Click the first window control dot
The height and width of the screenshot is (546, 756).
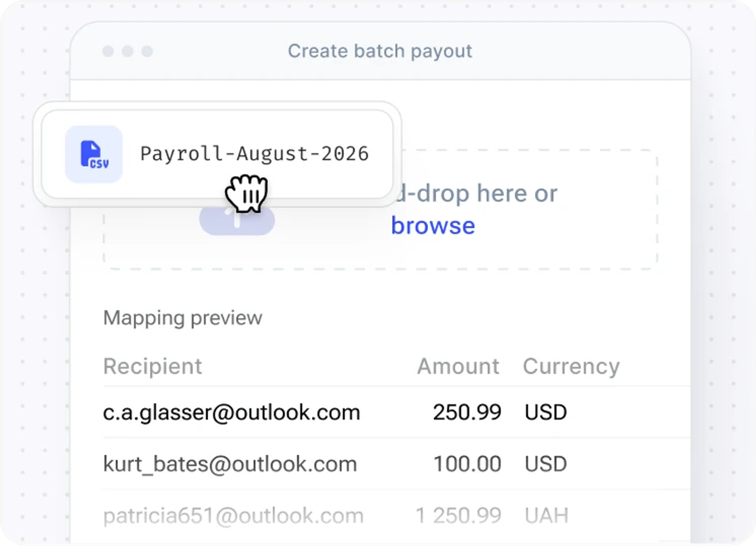pos(108,51)
